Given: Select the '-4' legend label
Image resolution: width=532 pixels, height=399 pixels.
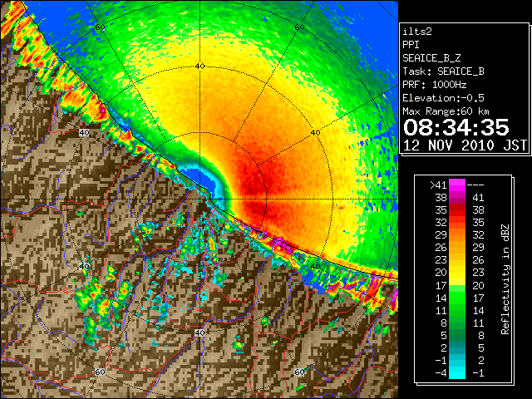Looking at the screenshot, I should 441,373.
